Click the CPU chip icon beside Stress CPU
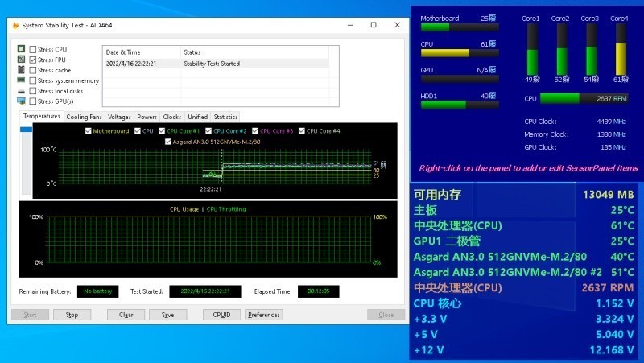Viewport: 644px width, 363px height. 21,49
